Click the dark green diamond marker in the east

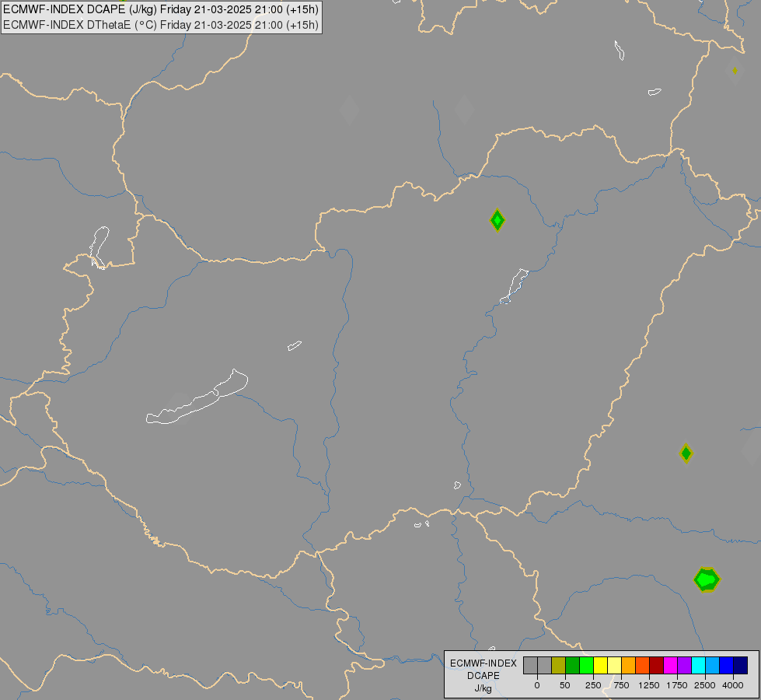[686, 453]
